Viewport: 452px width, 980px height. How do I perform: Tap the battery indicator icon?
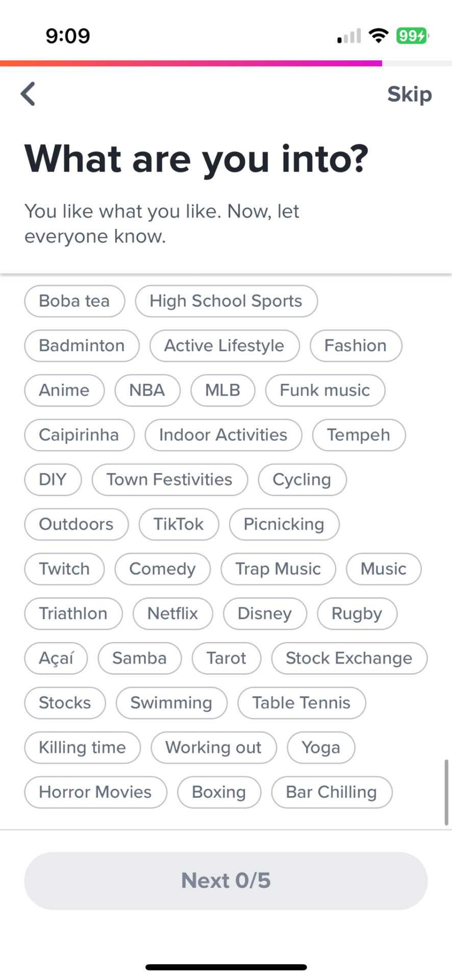412,36
